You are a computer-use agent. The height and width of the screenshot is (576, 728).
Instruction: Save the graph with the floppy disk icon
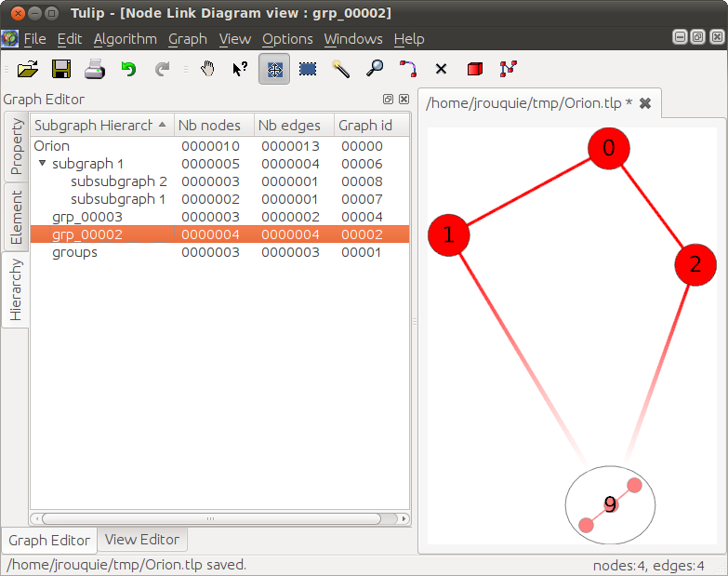[x=61, y=69]
